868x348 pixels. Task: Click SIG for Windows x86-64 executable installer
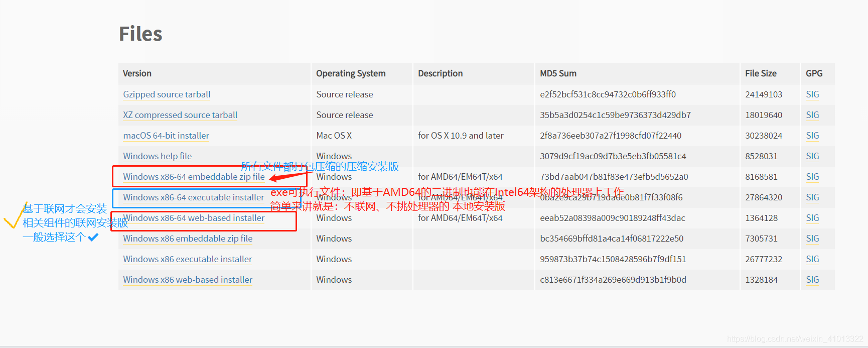click(x=812, y=197)
